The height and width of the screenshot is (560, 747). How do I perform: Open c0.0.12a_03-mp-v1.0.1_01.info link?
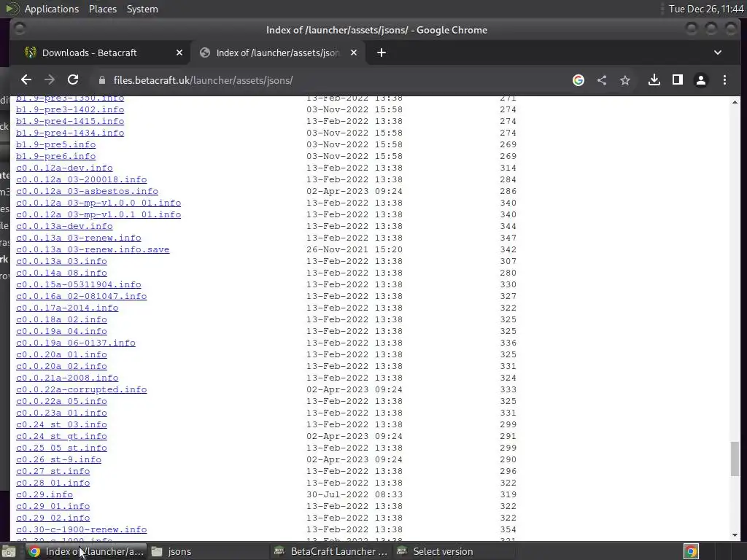coord(98,214)
